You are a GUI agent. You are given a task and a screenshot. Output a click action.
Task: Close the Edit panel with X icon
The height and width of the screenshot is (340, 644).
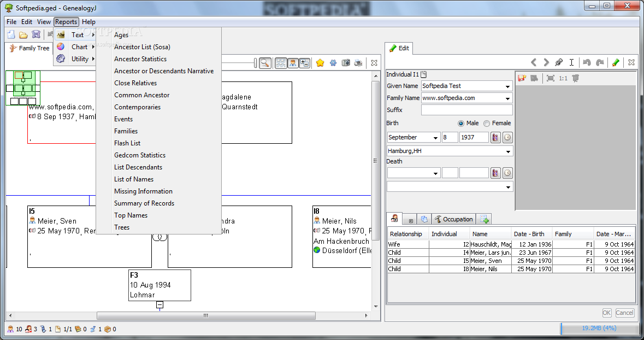(631, 62)
